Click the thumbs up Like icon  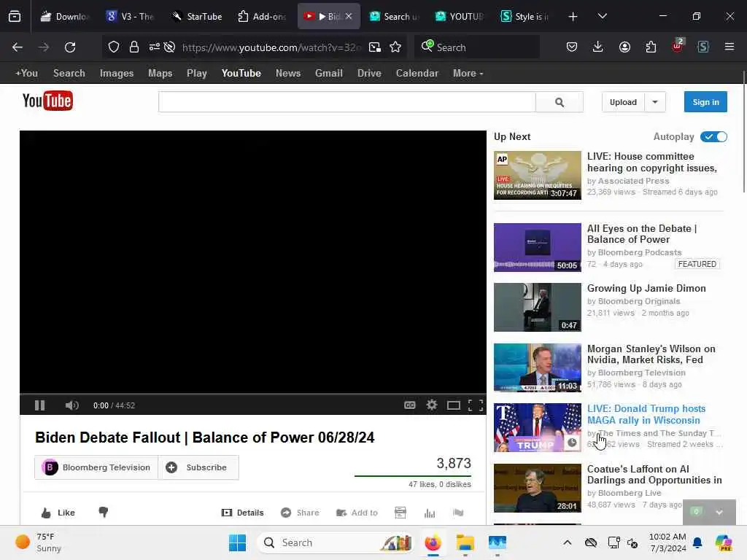tap(46, 513)
